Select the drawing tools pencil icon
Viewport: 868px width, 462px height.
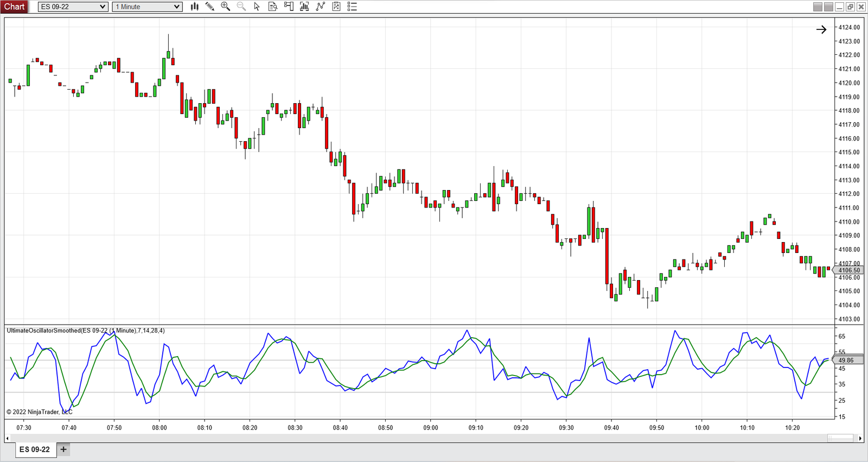click(210, 7)
